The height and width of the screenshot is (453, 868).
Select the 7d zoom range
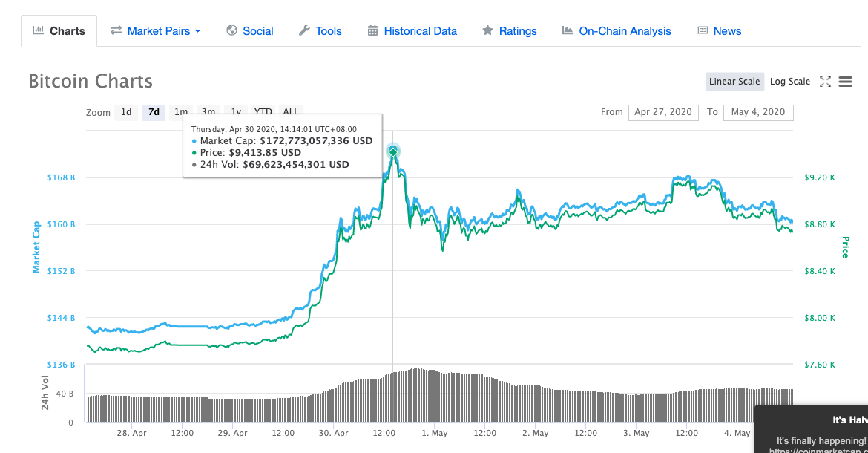[x=154, y=112]
